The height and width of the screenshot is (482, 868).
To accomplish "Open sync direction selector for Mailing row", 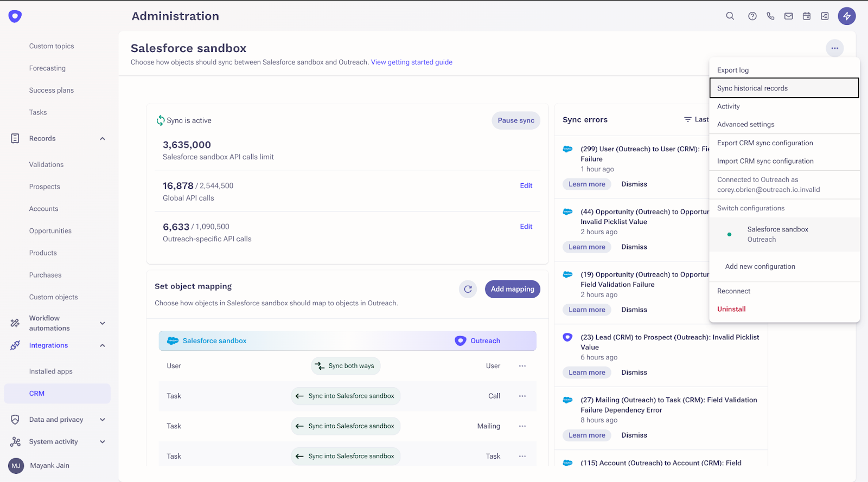I will point(346,426).
